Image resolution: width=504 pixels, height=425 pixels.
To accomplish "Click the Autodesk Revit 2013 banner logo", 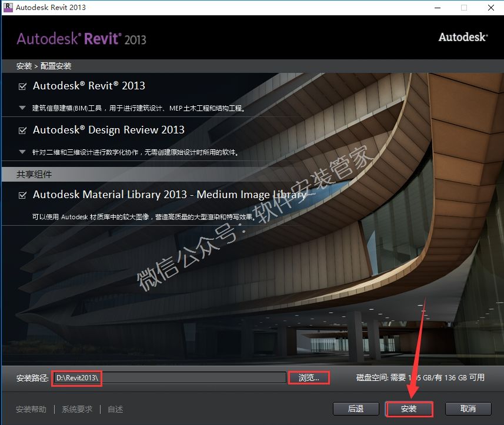I will coord(81,39).
